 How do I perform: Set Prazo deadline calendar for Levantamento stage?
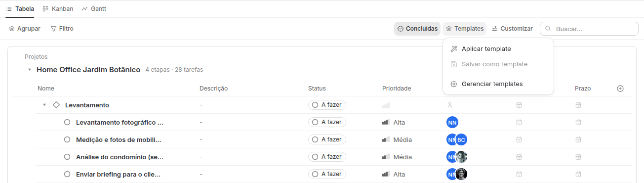(x=578, y=105)
